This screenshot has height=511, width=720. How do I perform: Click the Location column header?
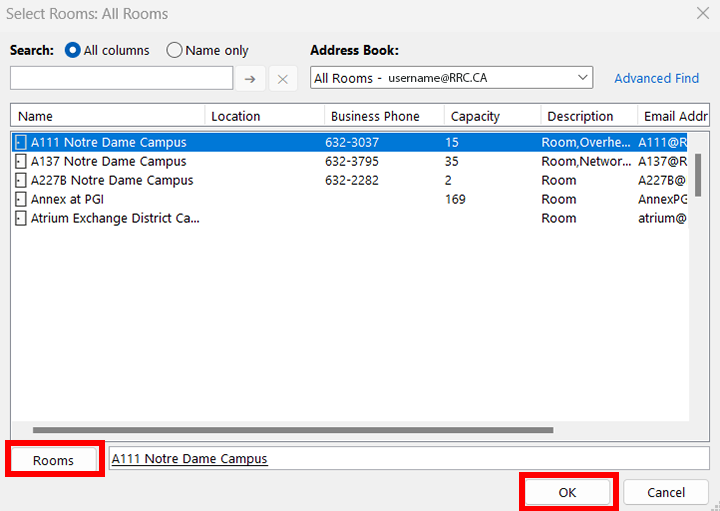[264, 117]
